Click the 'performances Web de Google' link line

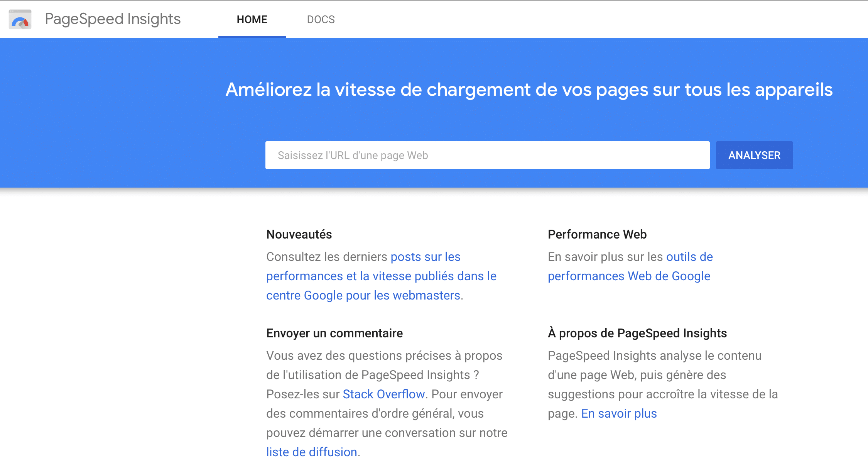[629, 276]
